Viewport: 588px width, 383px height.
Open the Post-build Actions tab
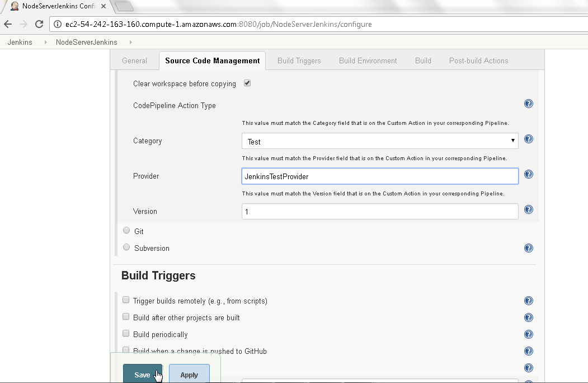pyautogui.click(x=478, y=61)
